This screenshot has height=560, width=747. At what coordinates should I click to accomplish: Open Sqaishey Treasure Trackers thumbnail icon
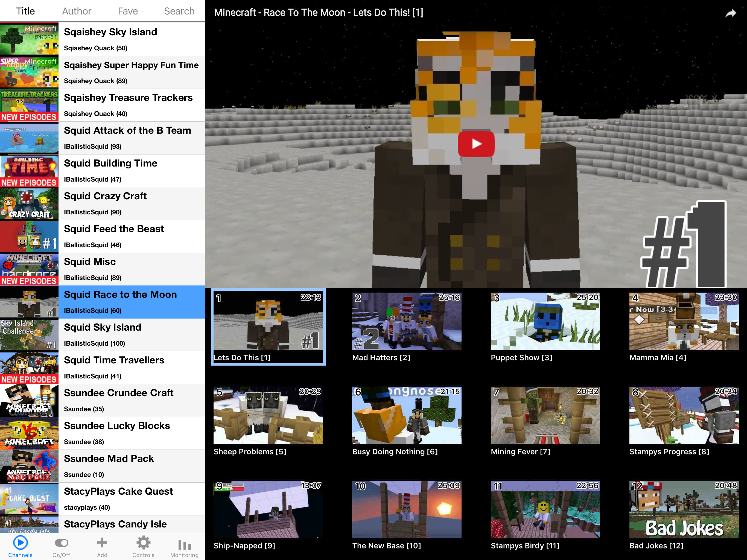pos(29,105)
